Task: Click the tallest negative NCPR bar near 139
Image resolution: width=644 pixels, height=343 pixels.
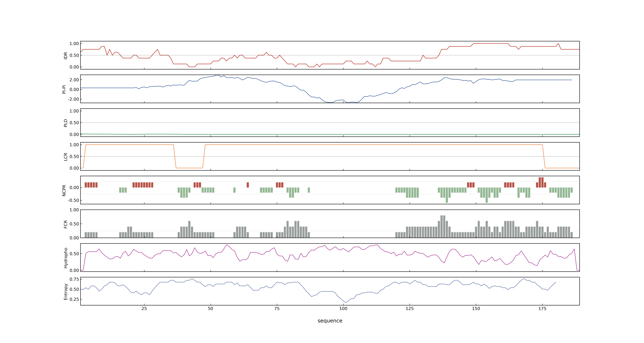Action: point(447,195)
